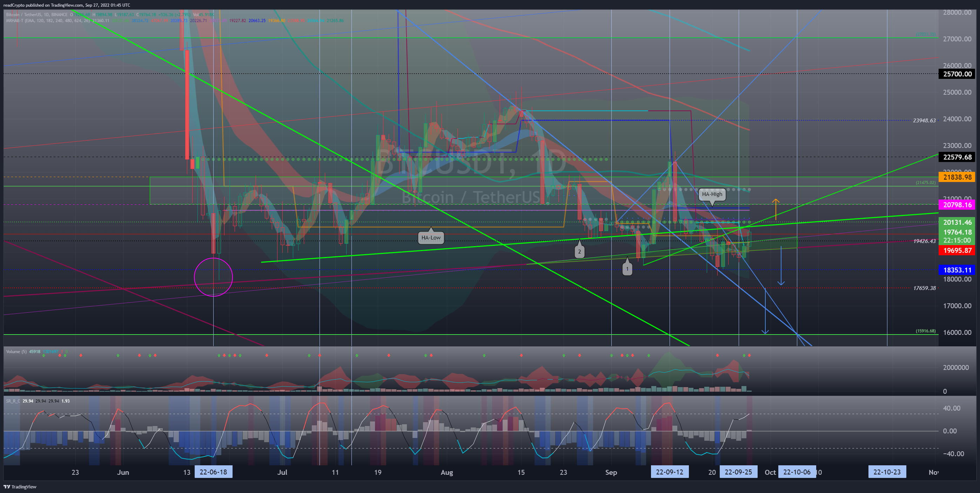Click the 22-10-23 date marker
The width and height of the screenshot is (980, 493).
tap(887, 472)
